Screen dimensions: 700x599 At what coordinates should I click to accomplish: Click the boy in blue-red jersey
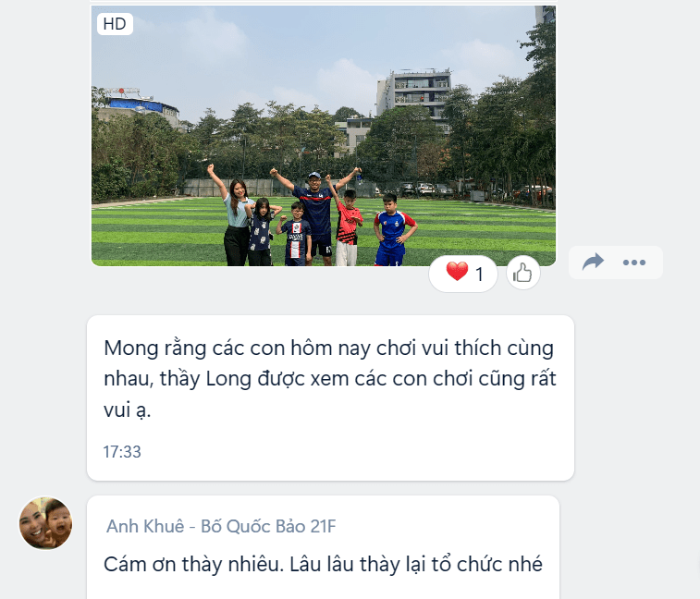click(x=392, y=229)
